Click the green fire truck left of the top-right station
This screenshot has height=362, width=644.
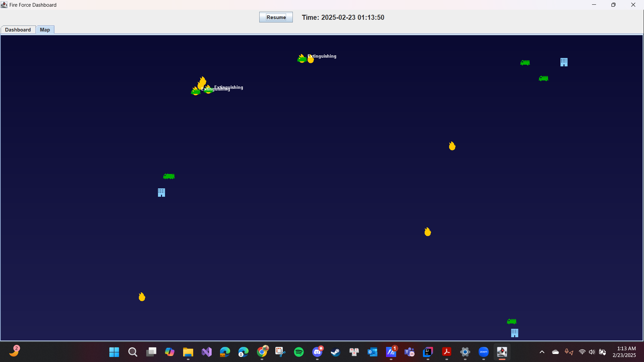(525, 63)
